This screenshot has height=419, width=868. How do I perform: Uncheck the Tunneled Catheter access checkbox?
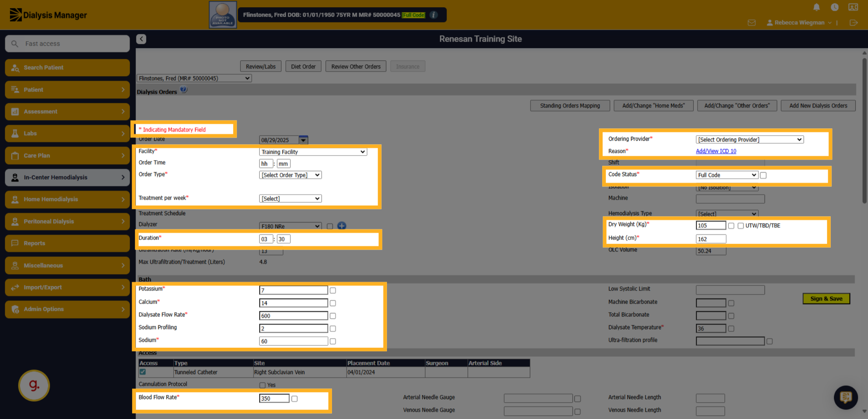(x=143, y=372)
